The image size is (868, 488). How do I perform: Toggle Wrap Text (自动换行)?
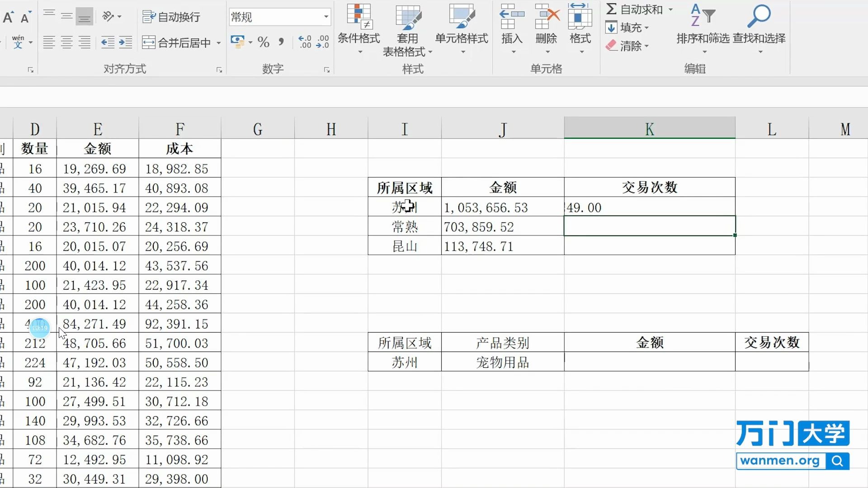click(171, 17)
